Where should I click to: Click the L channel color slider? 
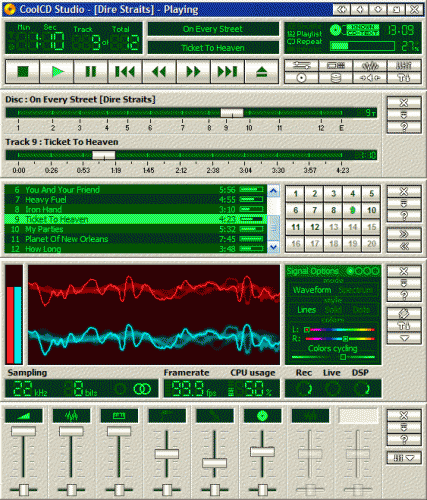339,330
